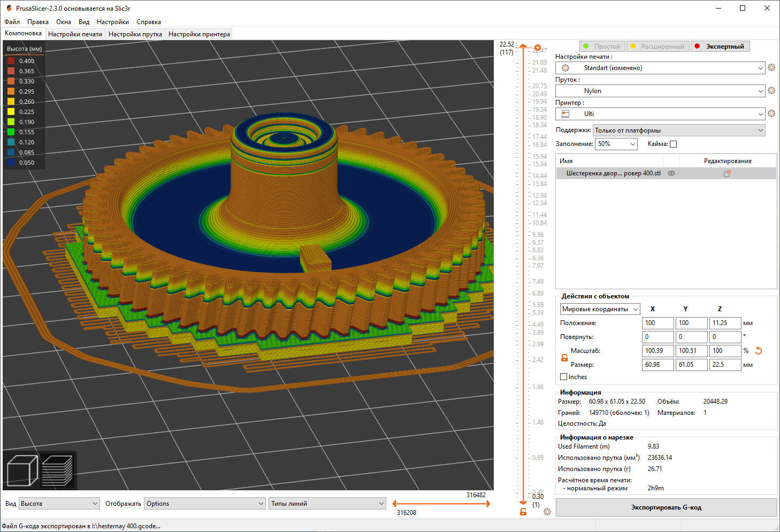Image resolution: width=780 pixels, height=532 pixels.
Task: Open filament settings gear next to Nylon
Action: coord(771,91)
